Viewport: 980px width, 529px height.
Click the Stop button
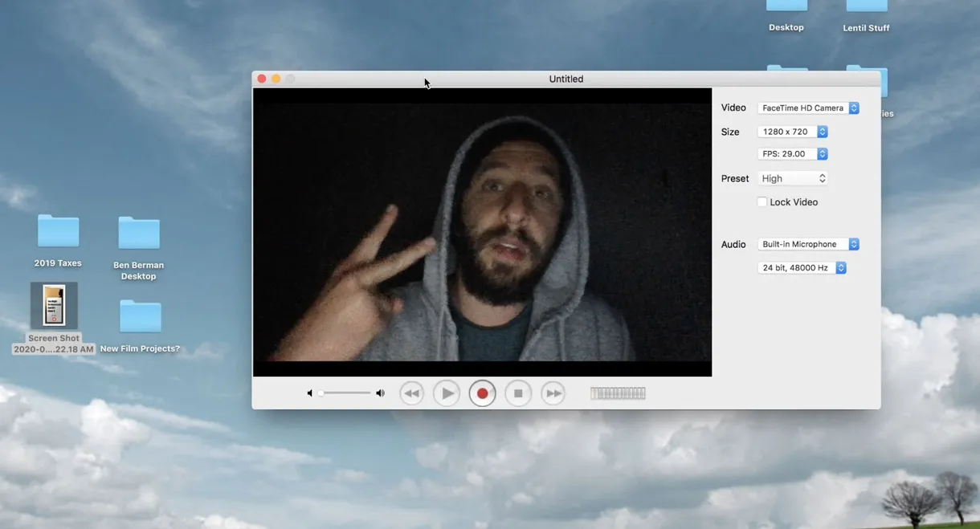[518, 393]
